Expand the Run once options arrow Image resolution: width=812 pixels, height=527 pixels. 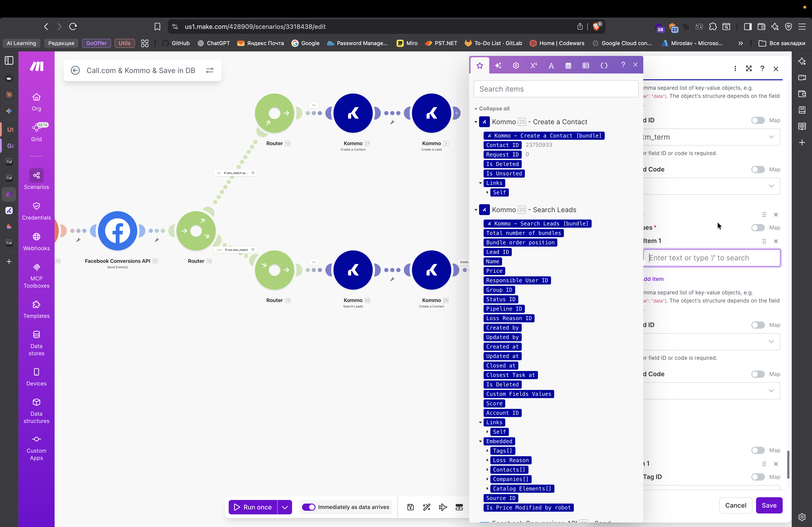[285, 507]
